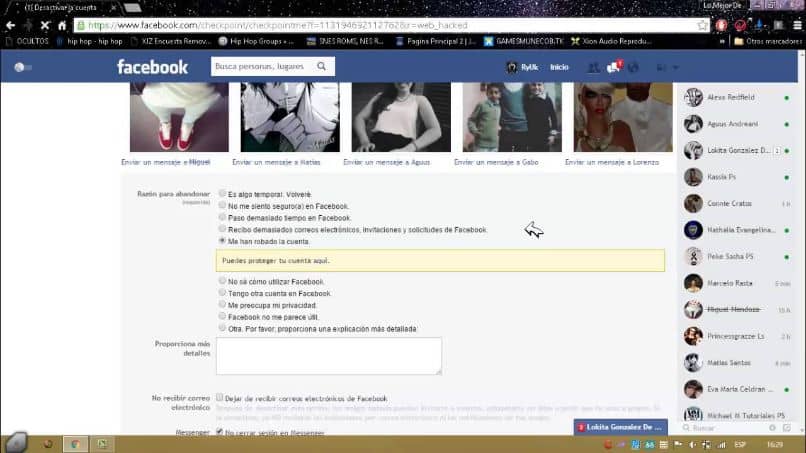Go back with the browser back arrow

point(10,25)
